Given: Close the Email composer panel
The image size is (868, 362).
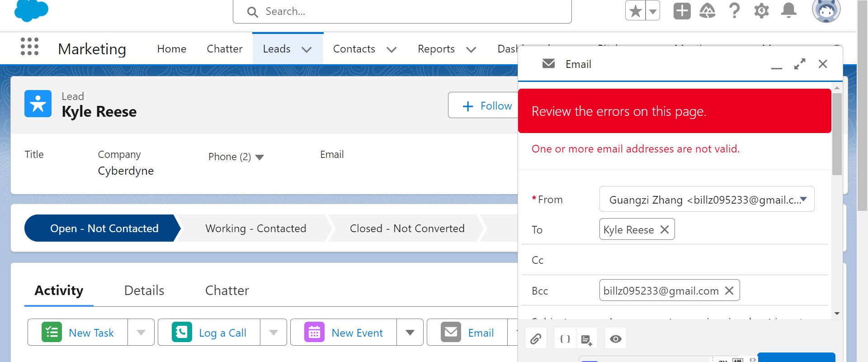Looking at the screenshot, I should 823,64.
